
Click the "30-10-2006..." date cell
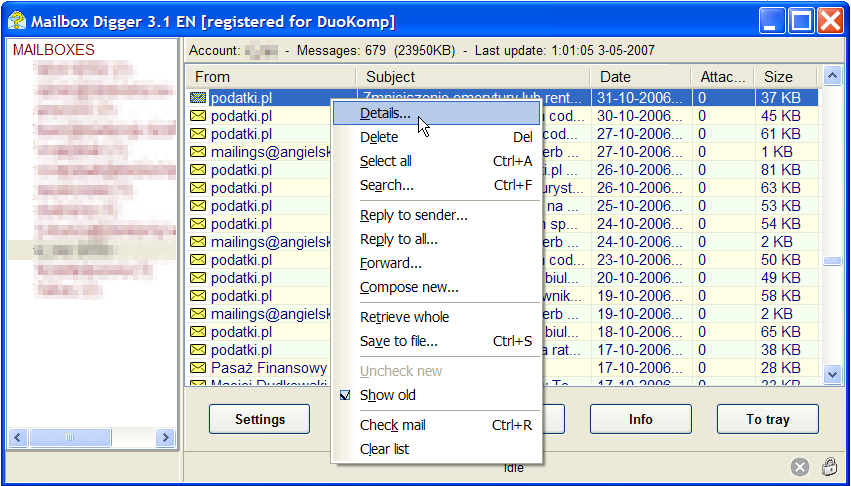(x=640, y=116)
